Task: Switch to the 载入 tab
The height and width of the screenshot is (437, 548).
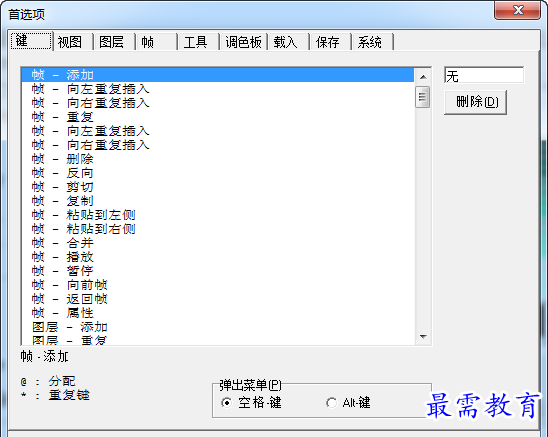Action: tap(289, 42)
